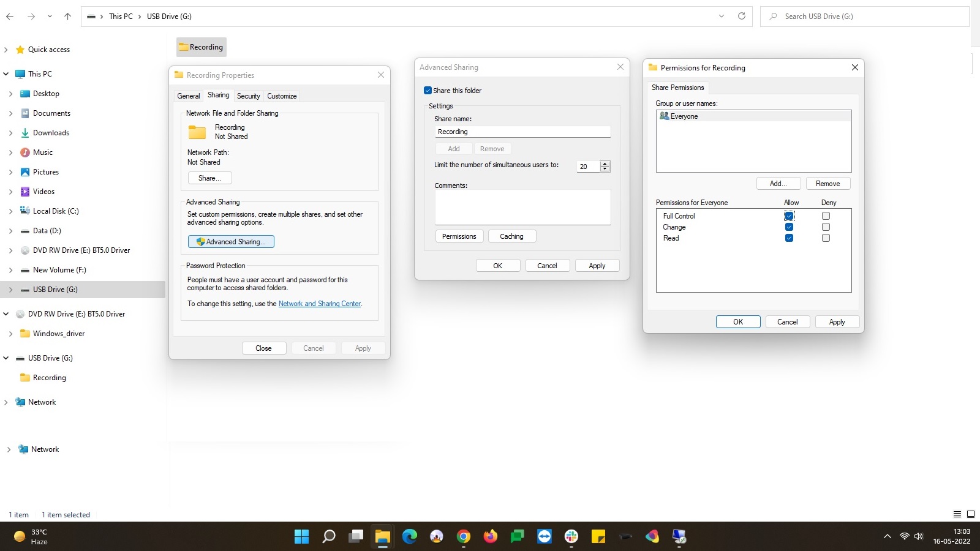
Task: Open the Recording folder in the file pane
Action: [201, 47]
